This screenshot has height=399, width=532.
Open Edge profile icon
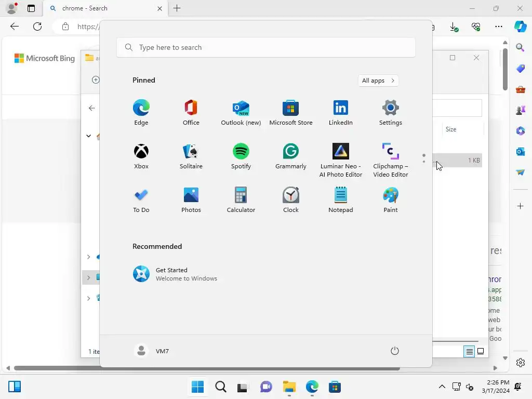point(12,8)
